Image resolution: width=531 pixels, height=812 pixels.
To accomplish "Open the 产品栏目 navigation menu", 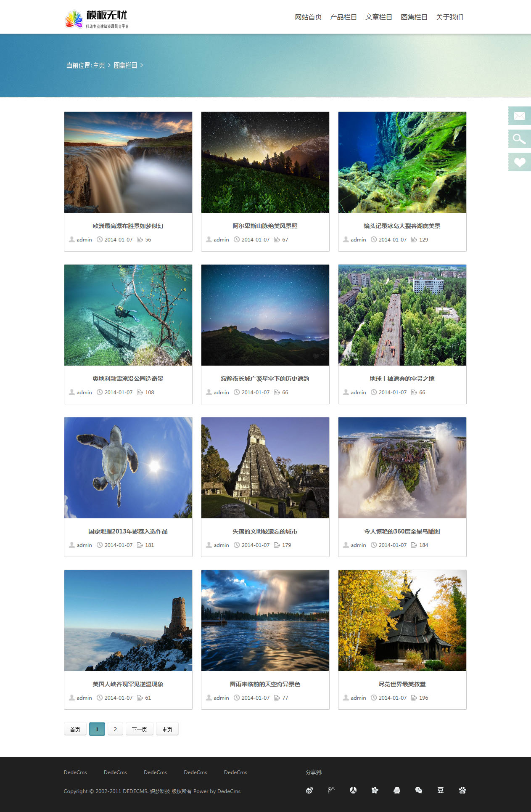I will click(x=343, y=17).
